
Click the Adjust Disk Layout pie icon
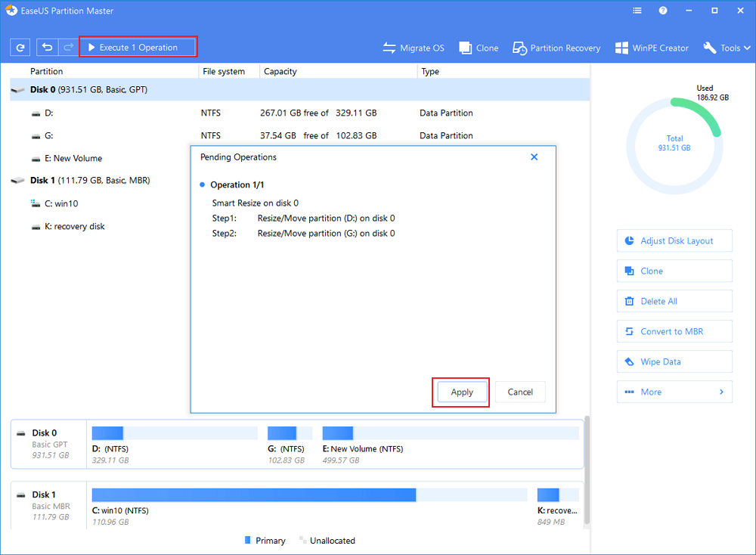pyautogui.click(x=629, y=240)
